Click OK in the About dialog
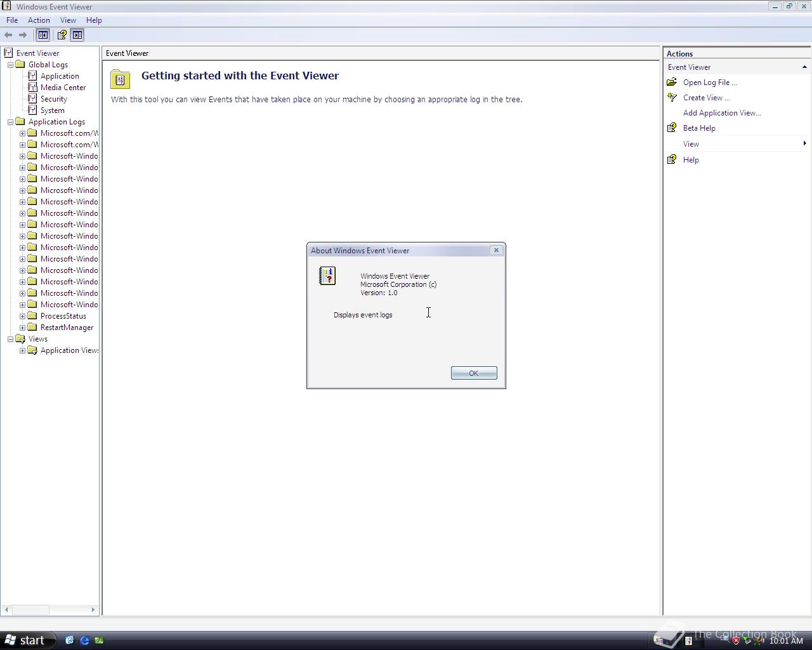The width and height of the screenshot is (812, 650). pyautogui.click(x=474, y=373)
